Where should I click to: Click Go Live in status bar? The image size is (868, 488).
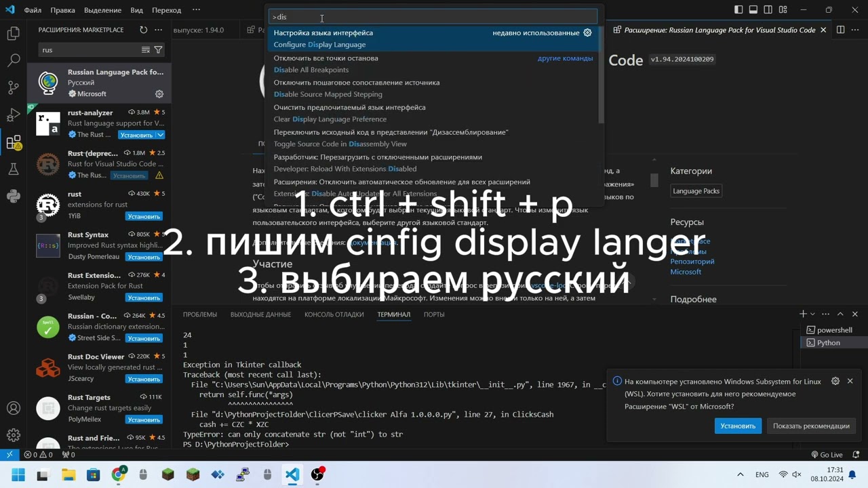[827, 455]
